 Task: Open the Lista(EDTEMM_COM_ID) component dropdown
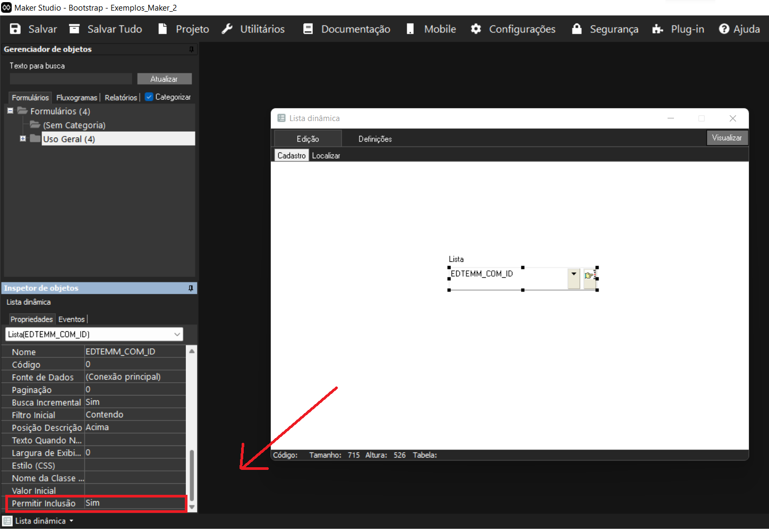pos(177,334)
